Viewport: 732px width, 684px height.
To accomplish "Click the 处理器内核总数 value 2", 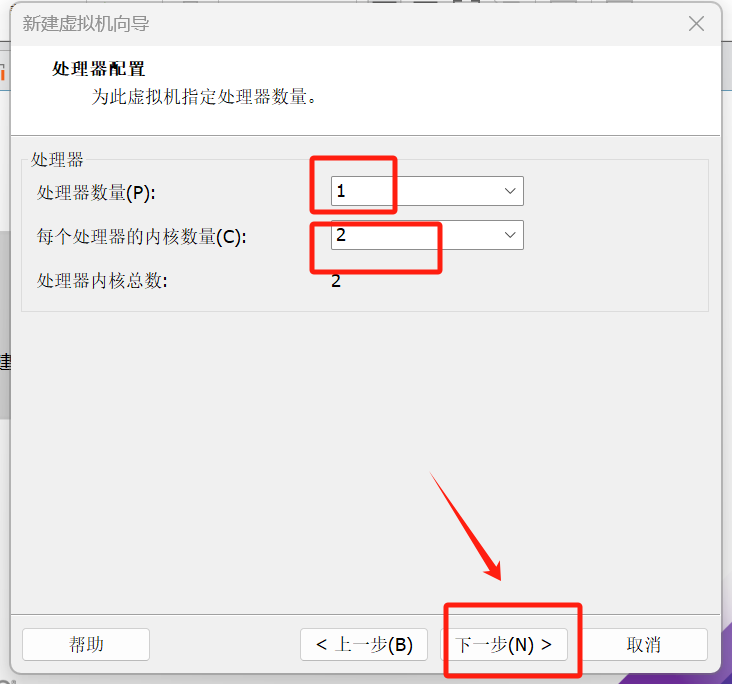I will pyautogui.click(x=336, y=281).
